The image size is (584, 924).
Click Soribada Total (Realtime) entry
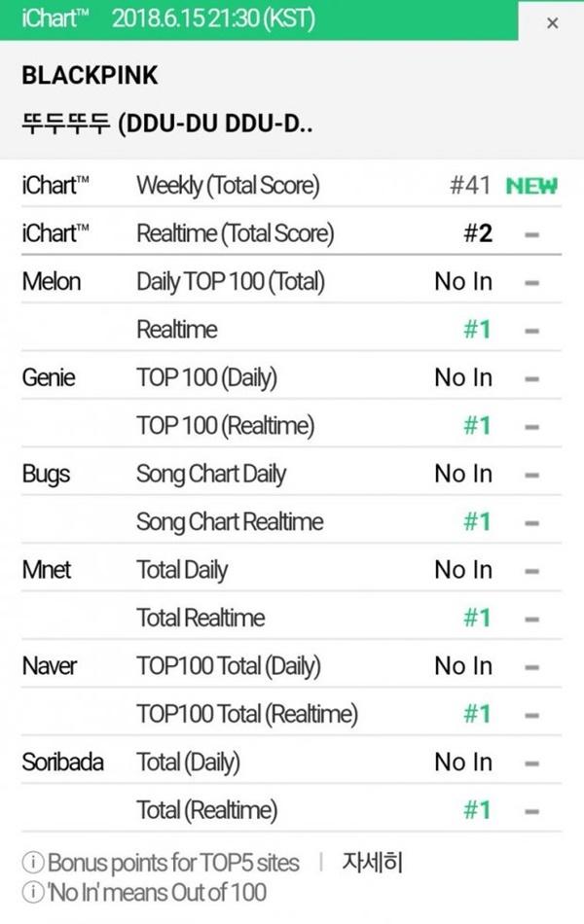coord(206,810)
